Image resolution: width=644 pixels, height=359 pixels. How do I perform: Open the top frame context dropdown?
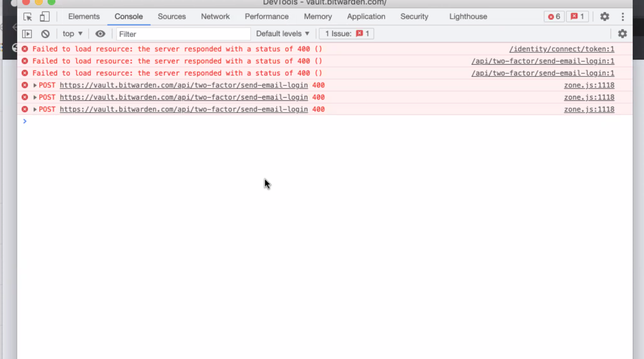[x=72, y=34]
